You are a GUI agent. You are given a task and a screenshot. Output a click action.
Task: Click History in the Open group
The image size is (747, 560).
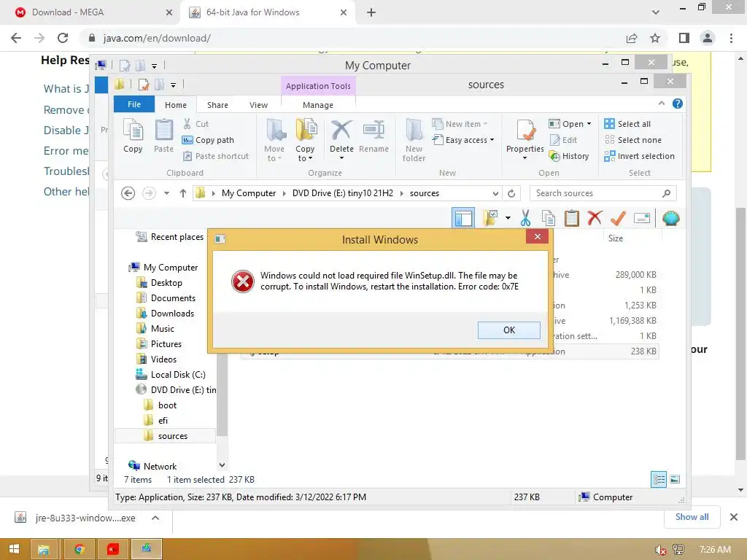coord(569,156)
